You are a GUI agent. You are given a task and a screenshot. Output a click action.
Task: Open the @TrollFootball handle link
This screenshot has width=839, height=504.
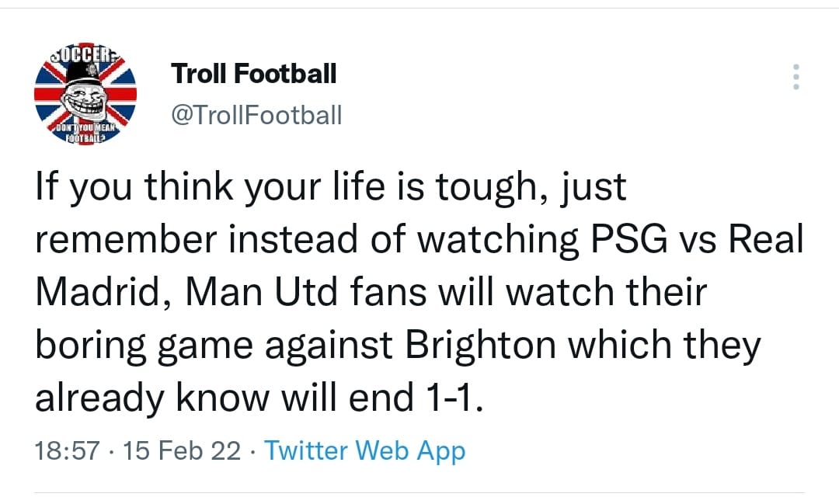click(256, 115)
